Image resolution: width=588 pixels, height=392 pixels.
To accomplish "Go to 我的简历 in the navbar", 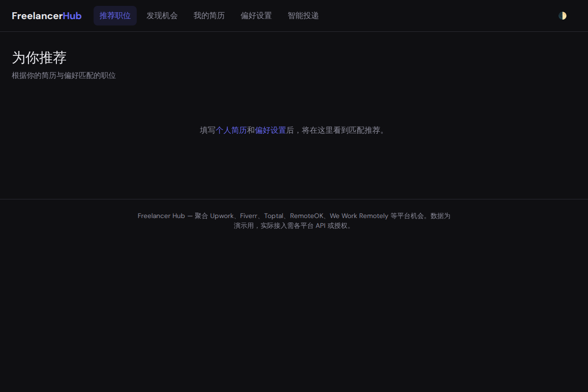I will click(x=209, y=16).
